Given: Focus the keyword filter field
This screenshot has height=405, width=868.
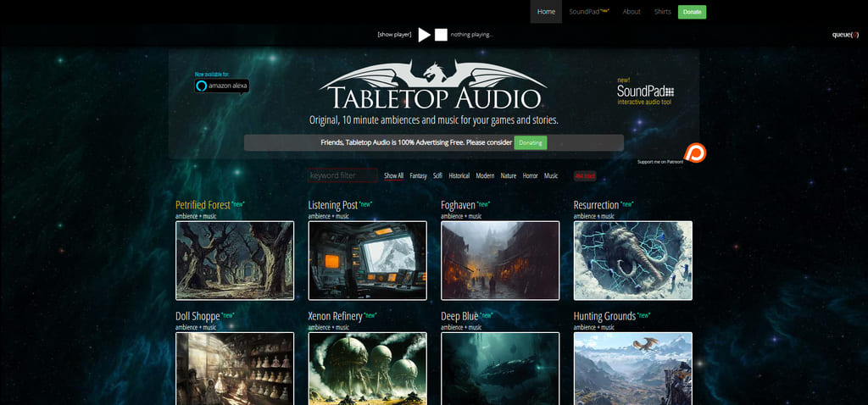Looking at the screenshot, I should point(342,175).
